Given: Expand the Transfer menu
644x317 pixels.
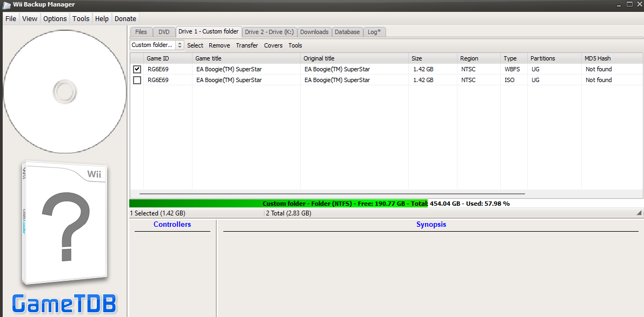Looking at the screenshot, I should [247, 45].
